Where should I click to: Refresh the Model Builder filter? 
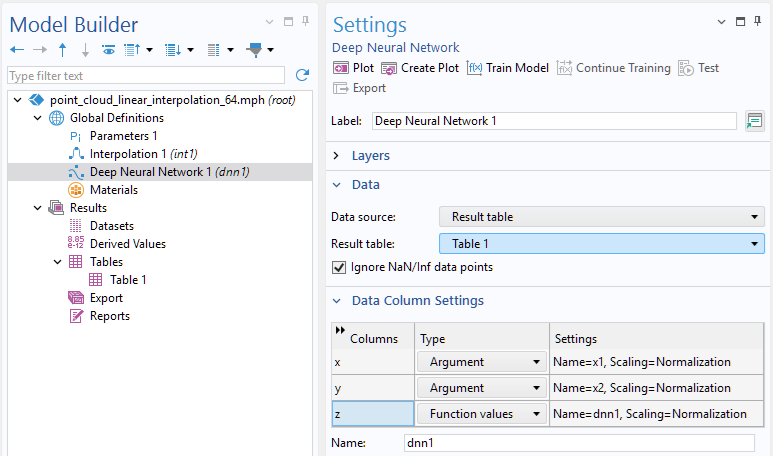302,75
